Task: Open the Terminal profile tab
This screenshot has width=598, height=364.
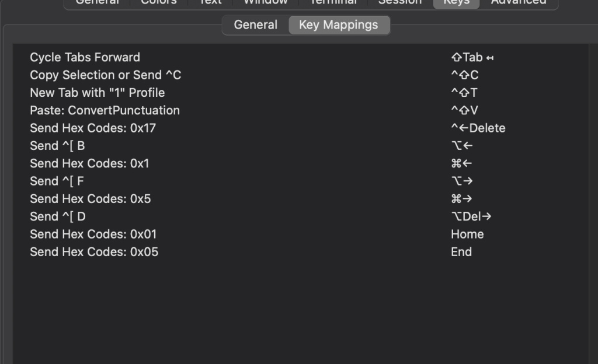Action: coord(333,2)
